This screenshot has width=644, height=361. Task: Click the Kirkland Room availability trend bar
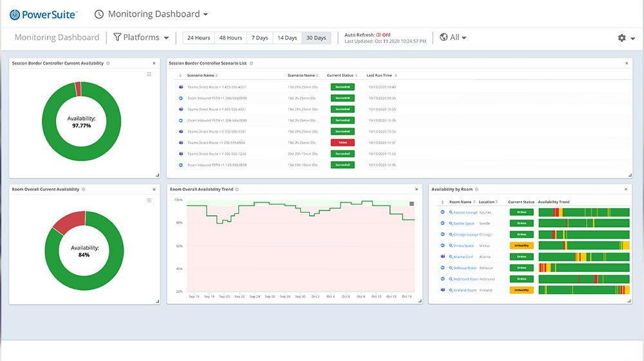coord(583,290)
